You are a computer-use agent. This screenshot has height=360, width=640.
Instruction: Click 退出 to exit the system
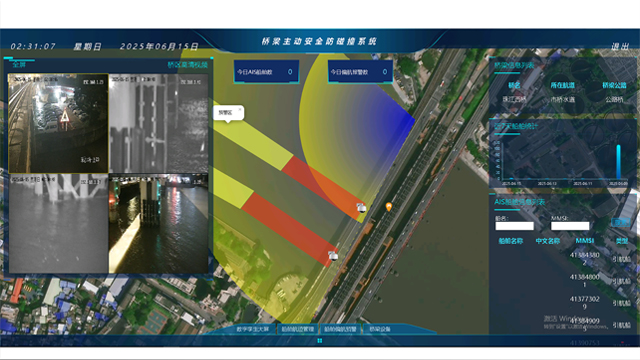point(620,47)
